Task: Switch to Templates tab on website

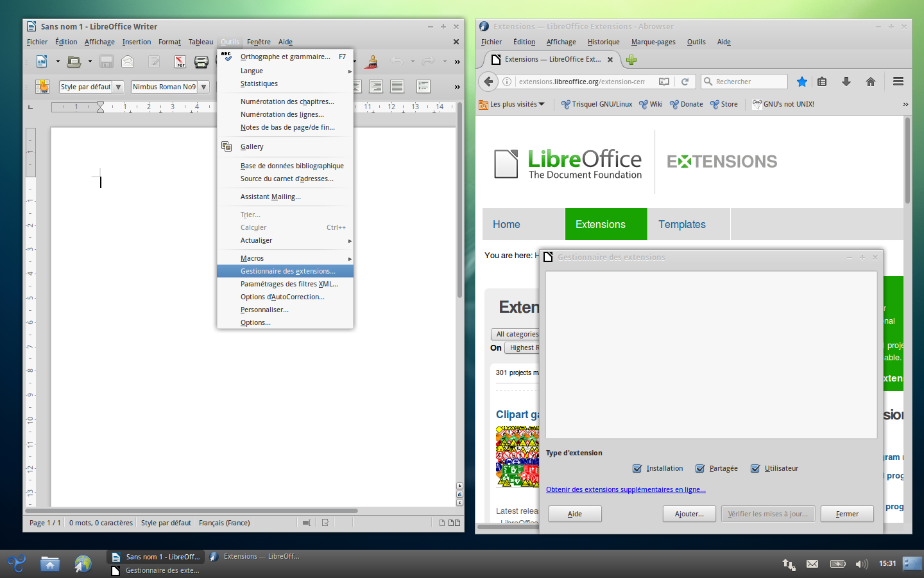Action: (689, 224)
